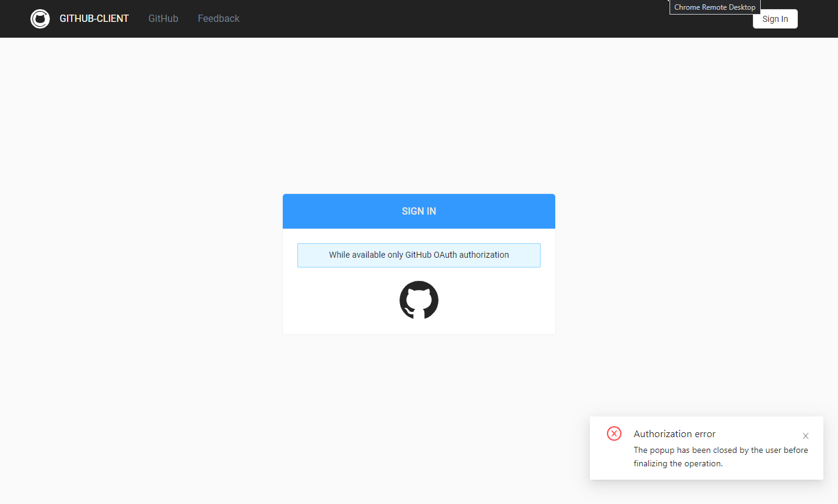The width and height of the screenshot is (838, 504).
Task: Click the GITHUB-CLIENT brand title
Action: pyautogui.click(x=94, y=19)
